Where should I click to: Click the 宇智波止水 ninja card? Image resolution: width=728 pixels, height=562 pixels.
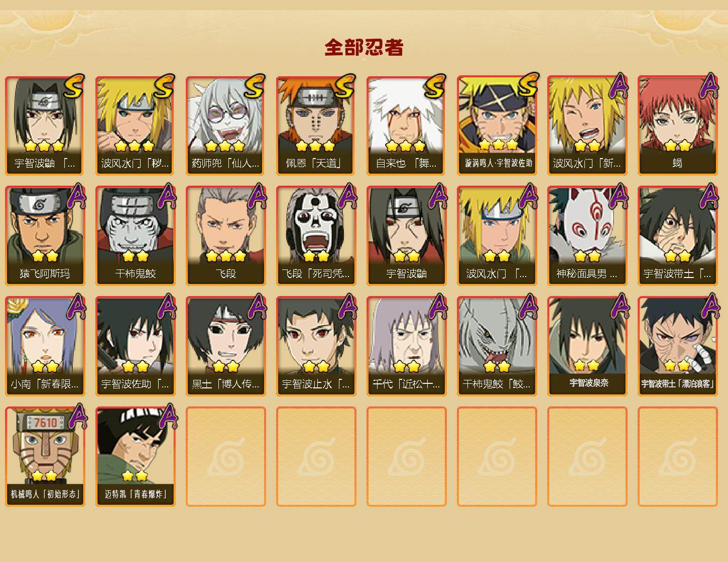point(316,346)
